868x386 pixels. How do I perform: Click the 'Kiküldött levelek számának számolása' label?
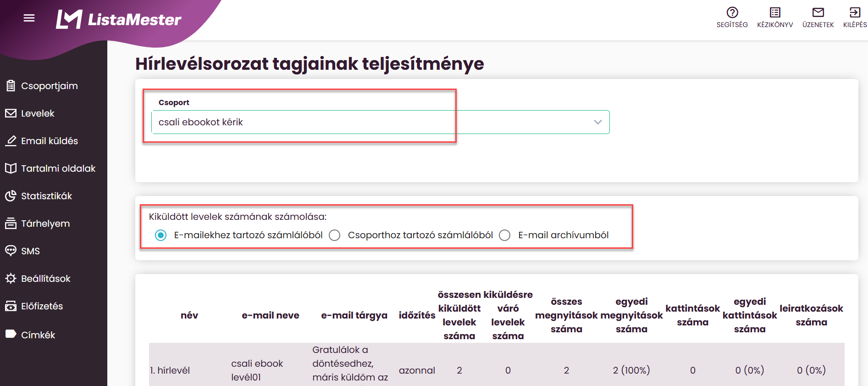(238, 217)
